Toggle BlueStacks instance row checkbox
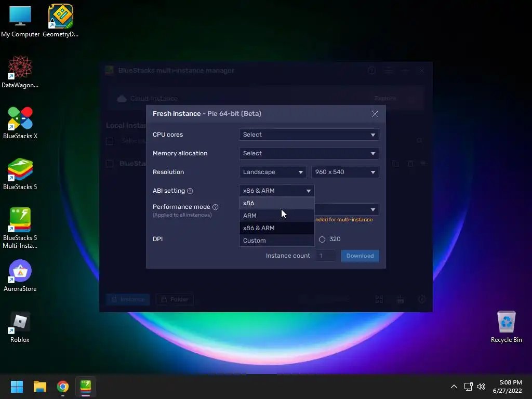The height and width of the screenshot is (399, 532). [x=110, y=164]
